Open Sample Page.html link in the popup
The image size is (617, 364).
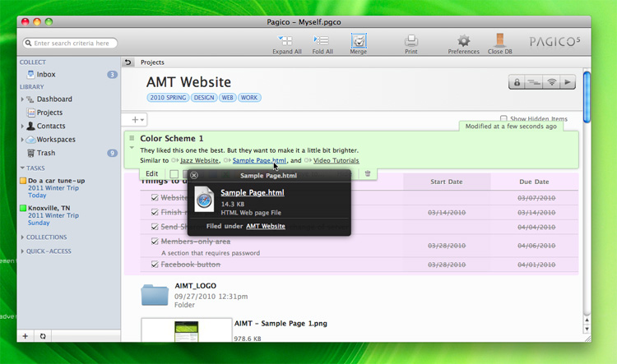[253, 192]
